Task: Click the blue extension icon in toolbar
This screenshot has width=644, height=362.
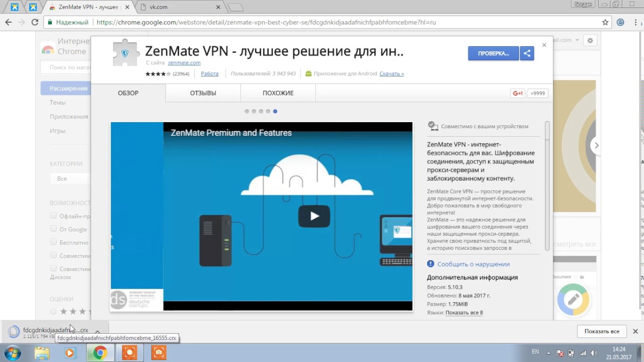Action: click(620, 22)
